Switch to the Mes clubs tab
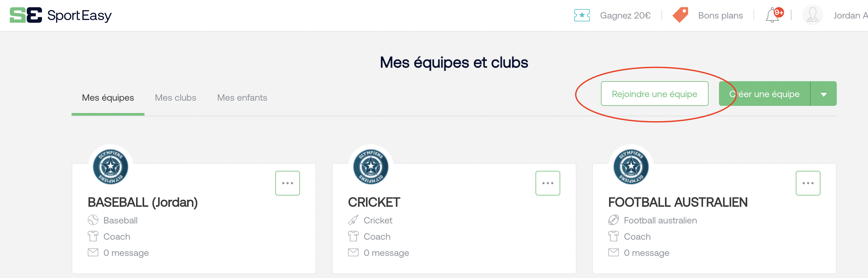Viewport: 868px width, 278px height. pos(176,98)
